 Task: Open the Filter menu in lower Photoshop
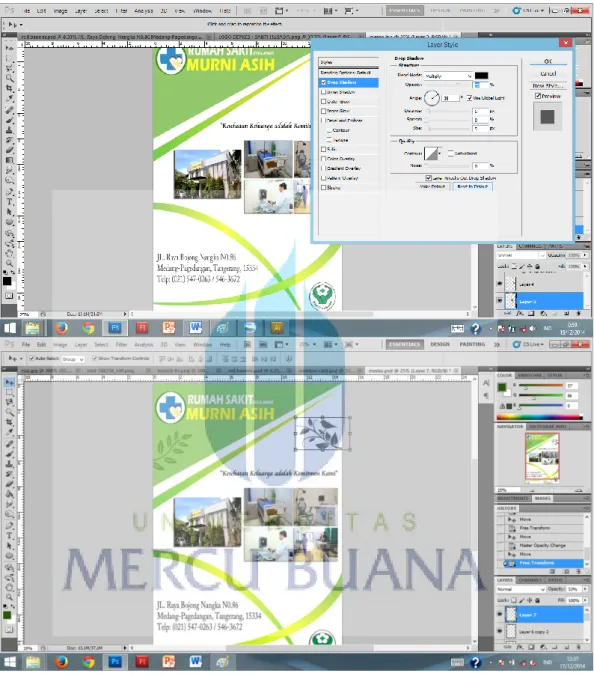pos(122,344)
